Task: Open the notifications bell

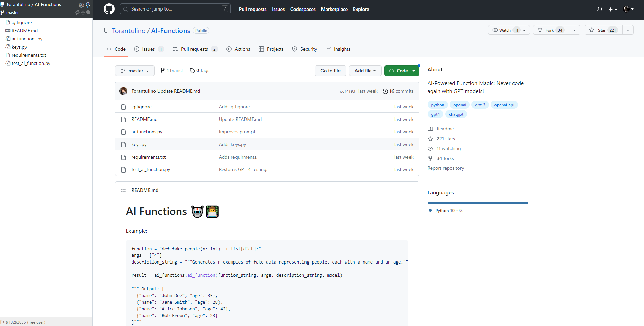Action: (600, 9)
